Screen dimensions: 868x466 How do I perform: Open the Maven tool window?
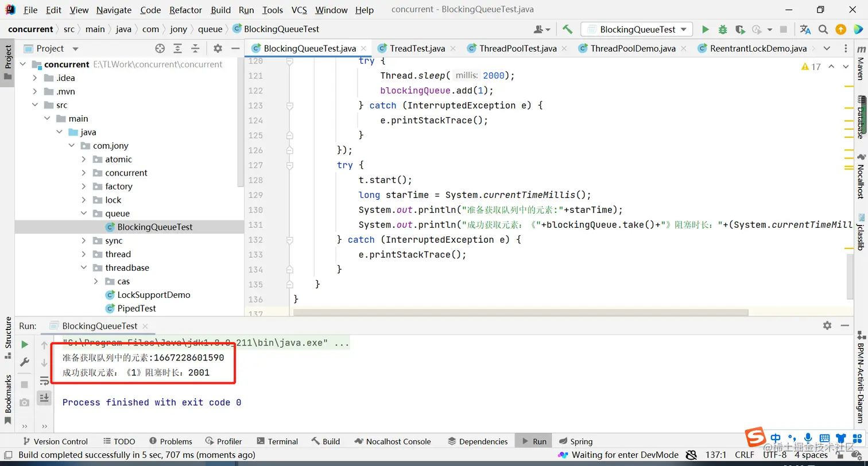861,64
